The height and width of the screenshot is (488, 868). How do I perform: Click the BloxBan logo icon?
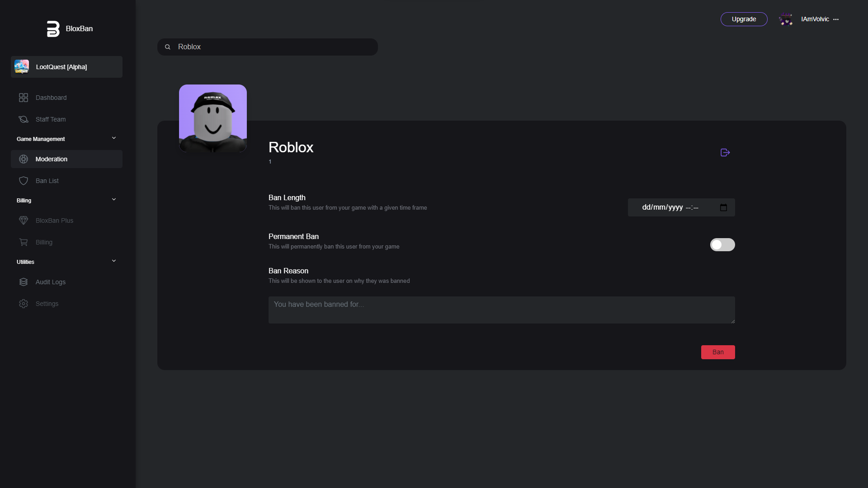tap(53, 29)
